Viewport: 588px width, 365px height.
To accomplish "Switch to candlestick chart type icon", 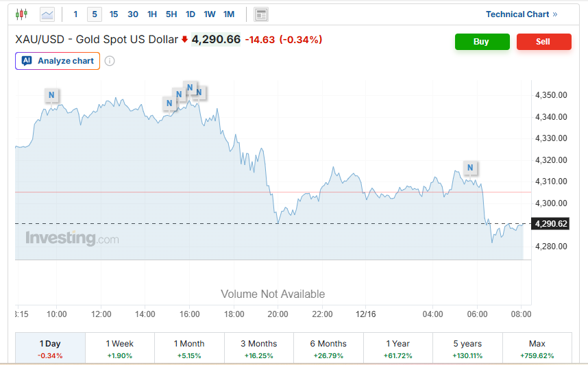I will click(x=21, y=14).
